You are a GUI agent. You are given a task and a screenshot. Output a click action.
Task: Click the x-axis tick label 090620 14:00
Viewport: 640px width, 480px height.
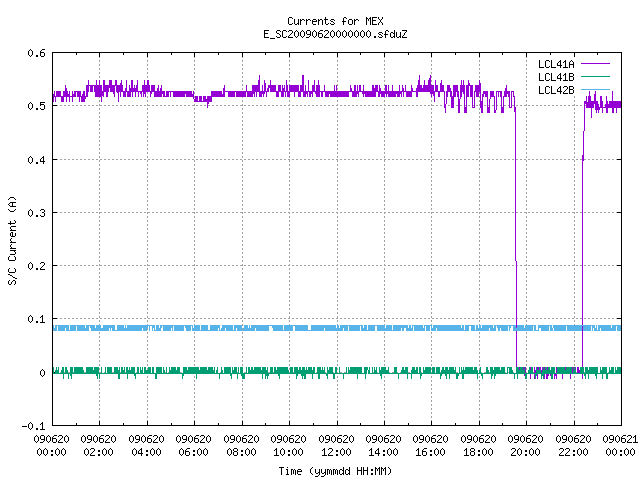(x=384, y=445)
